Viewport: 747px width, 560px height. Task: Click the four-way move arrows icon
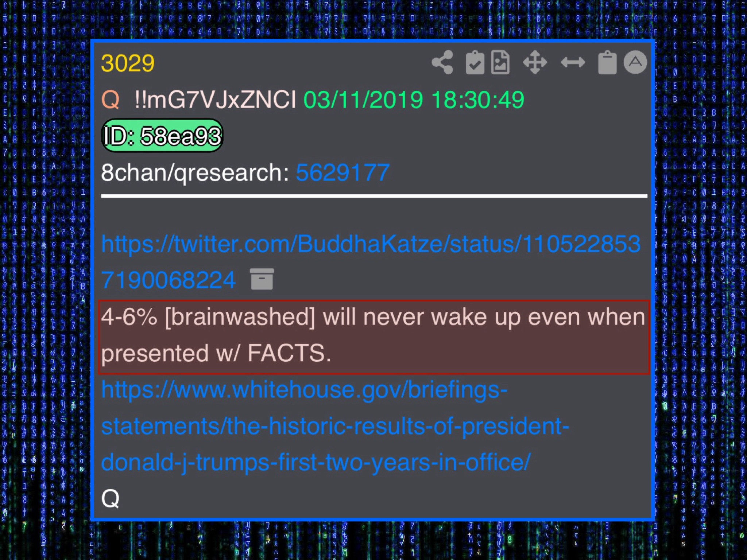click(x=535, y=62)
